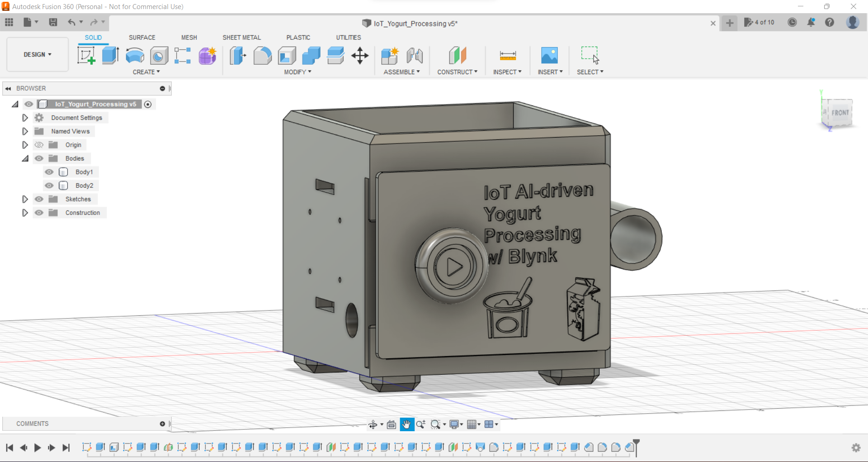Select the Combine tool
The height and width of the screenshot is (462, 868).
pos(311,56)
